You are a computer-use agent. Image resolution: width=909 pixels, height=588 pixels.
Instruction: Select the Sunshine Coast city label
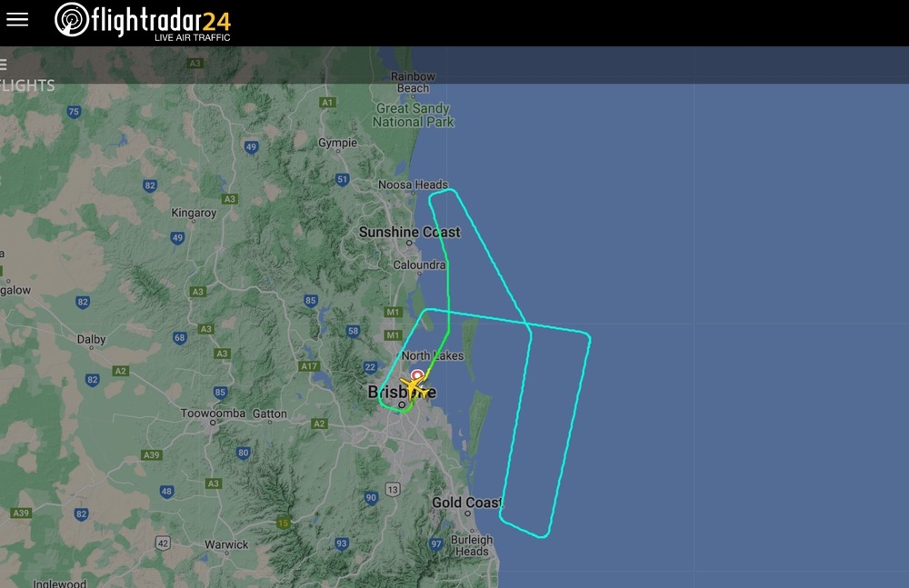pos(409,232)
